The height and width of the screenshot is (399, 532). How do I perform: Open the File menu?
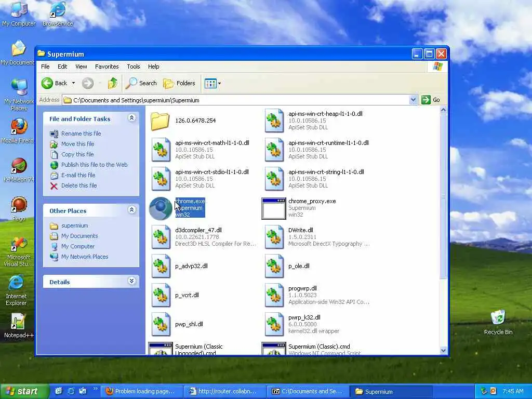click(45, 66)
